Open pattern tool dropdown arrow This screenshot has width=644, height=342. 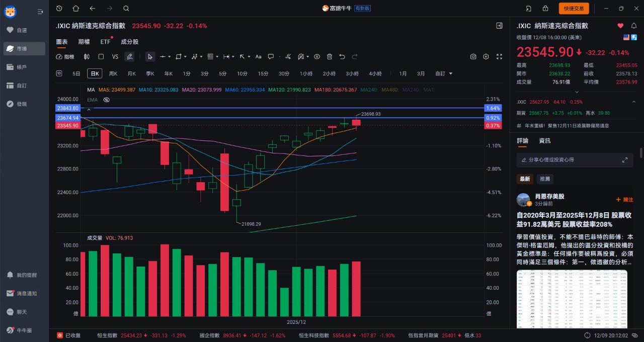pos(201,57)
